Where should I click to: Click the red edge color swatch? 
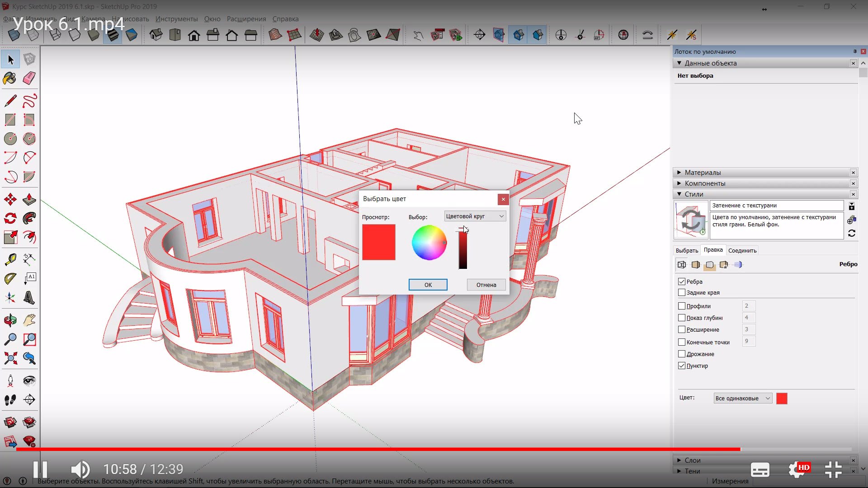(x=782, y=398)
